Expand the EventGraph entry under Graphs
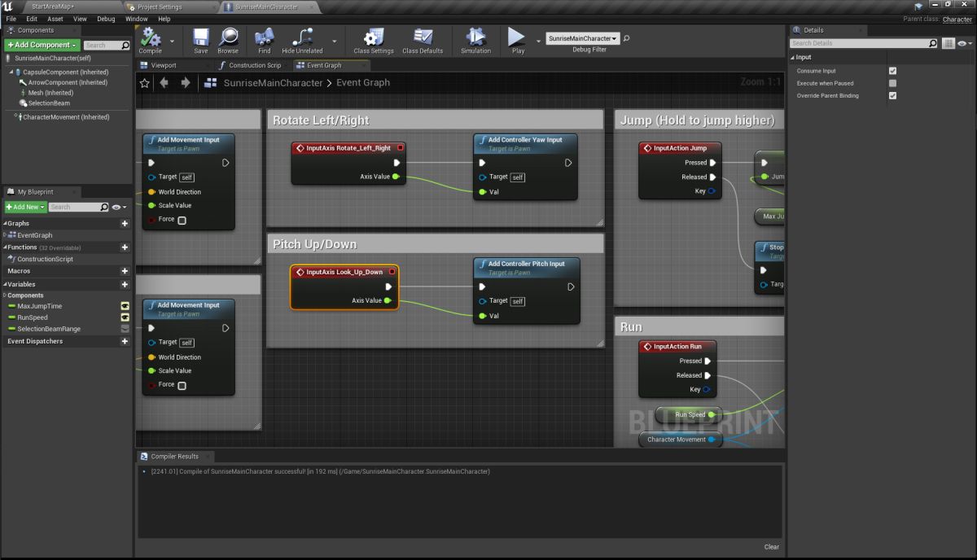The image size is (977, 560). coord(5,234)
